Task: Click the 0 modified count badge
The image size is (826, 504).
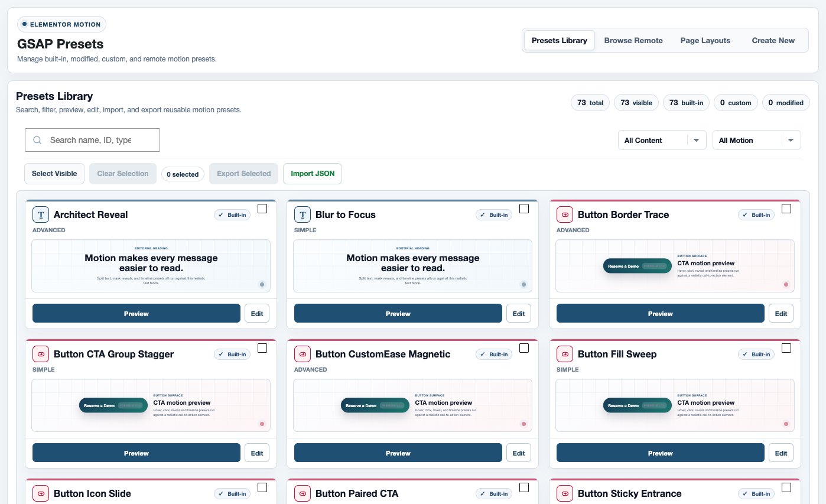Action: tap(786, 103)
